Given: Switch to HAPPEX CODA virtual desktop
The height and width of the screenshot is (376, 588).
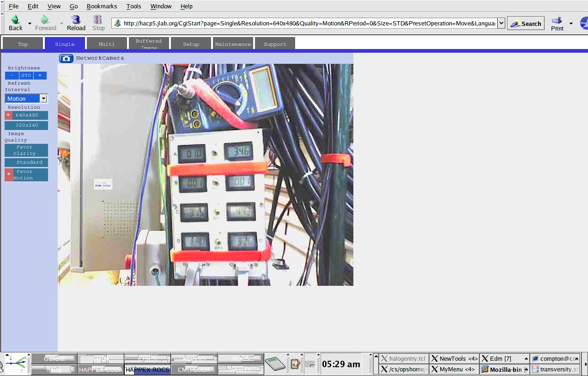Looking at the screenshot, I should pos(101,370).
